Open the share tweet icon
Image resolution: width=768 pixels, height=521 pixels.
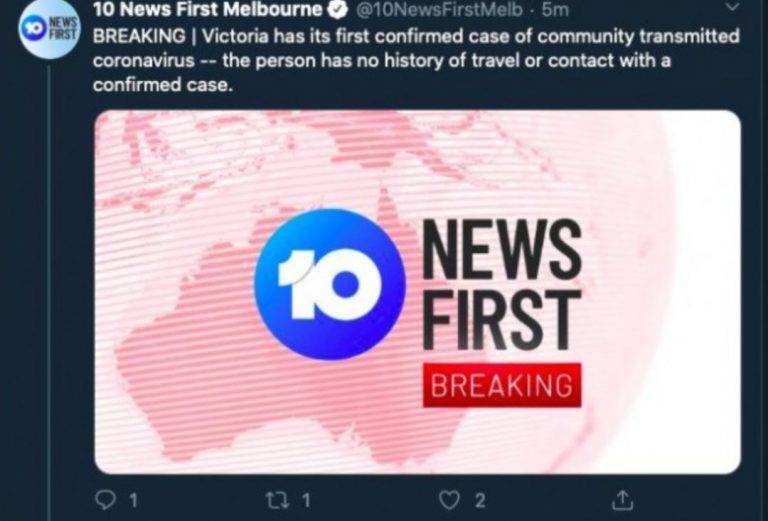tap(622, 499)
